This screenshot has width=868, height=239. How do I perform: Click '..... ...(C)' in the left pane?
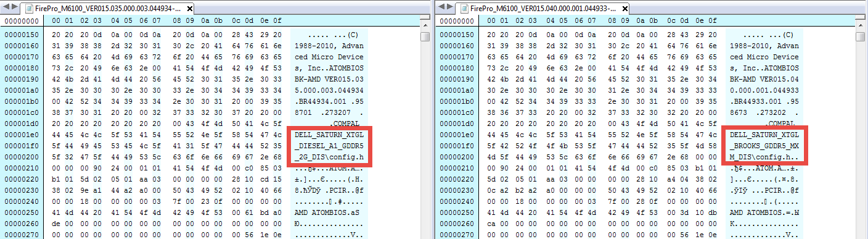point(333,35)
